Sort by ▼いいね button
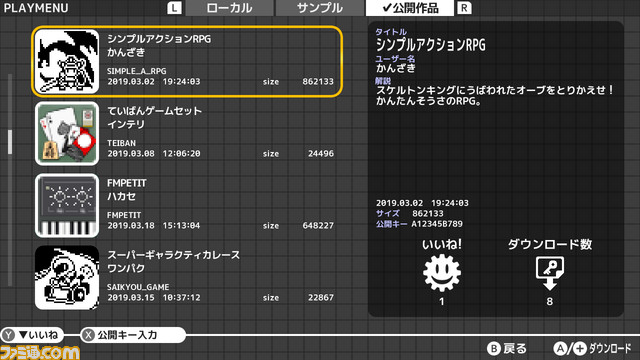 pos(39,335)
